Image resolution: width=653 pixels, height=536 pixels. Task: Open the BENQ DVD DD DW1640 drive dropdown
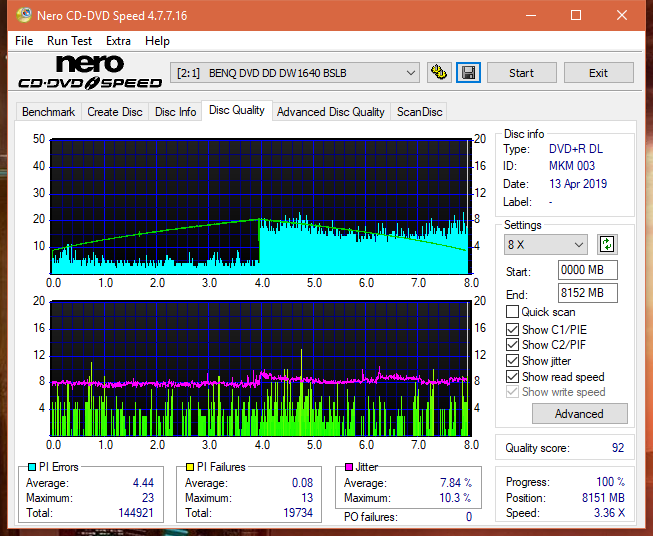pyautogui.click(x=295, y=73)
